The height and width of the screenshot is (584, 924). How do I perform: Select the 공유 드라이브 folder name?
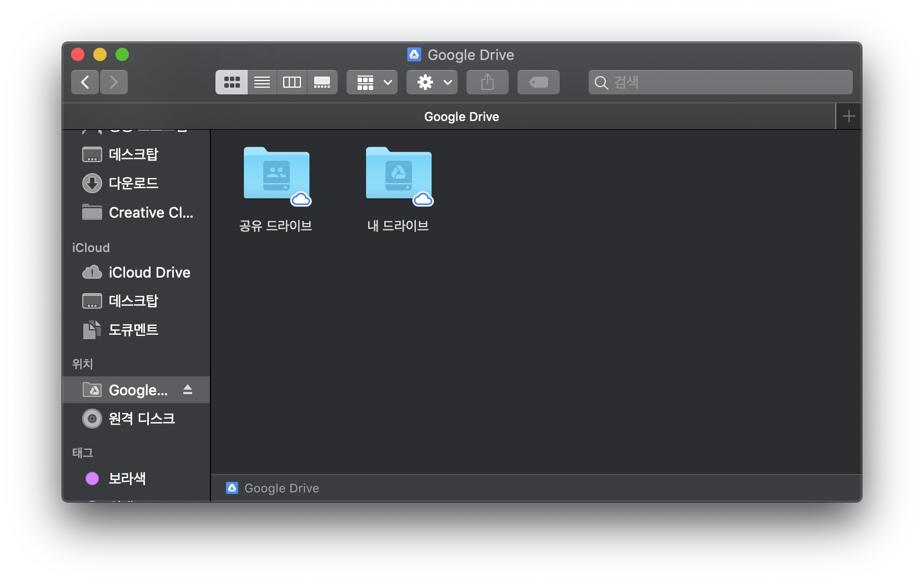pyautogui.click(x=275, y=226)
